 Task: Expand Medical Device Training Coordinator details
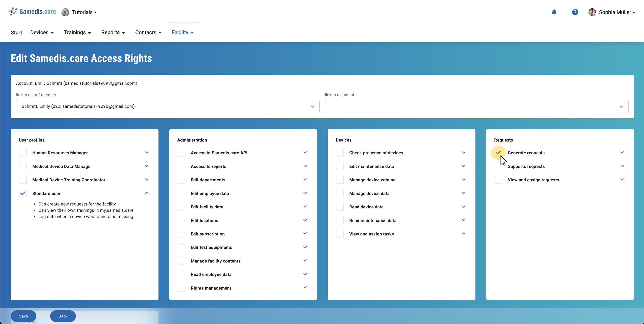(147, 179)
